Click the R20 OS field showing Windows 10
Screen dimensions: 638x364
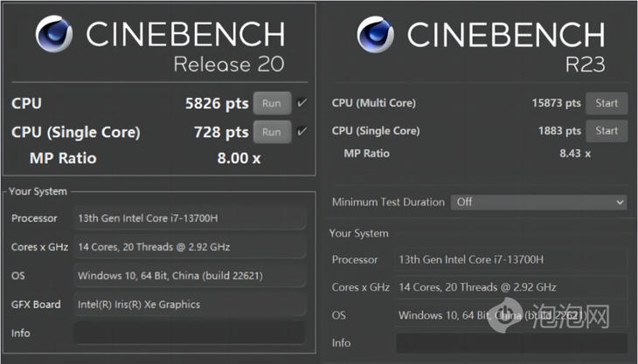coord(189,276)
